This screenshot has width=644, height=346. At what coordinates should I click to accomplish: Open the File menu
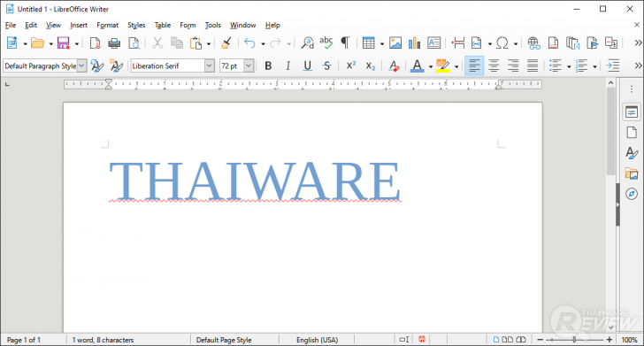click(11, 25)
